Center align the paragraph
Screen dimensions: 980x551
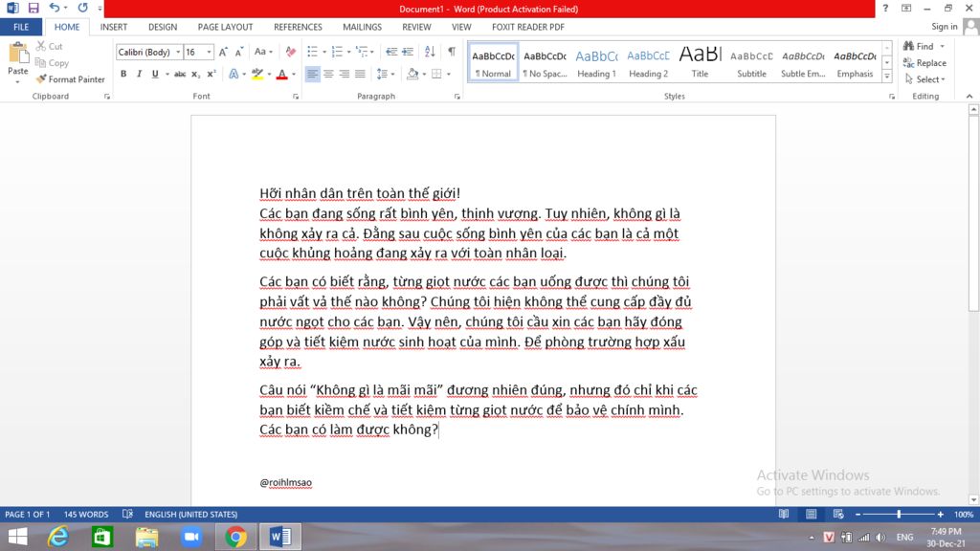coord(328,74)
